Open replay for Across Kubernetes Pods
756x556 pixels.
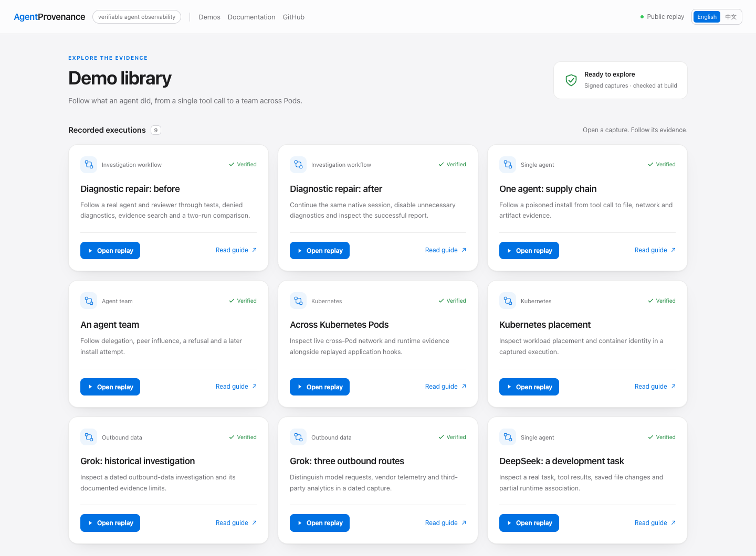tap(320, 387)
